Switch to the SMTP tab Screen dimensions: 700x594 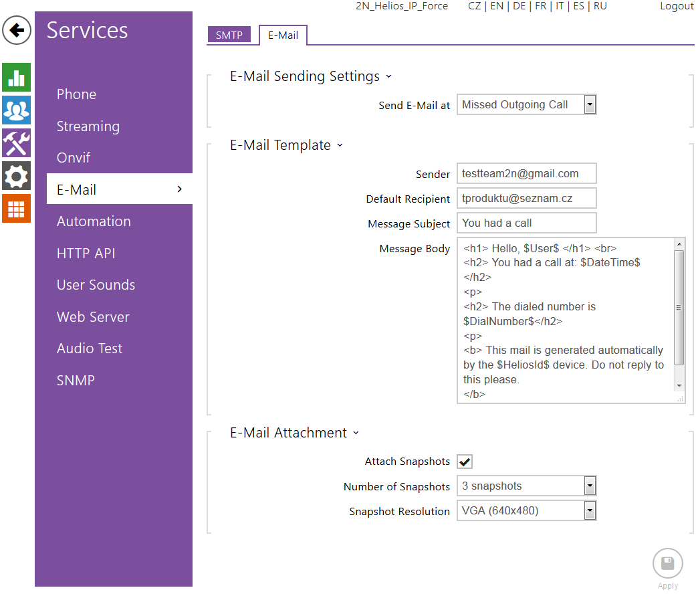[x=229, y=35]
